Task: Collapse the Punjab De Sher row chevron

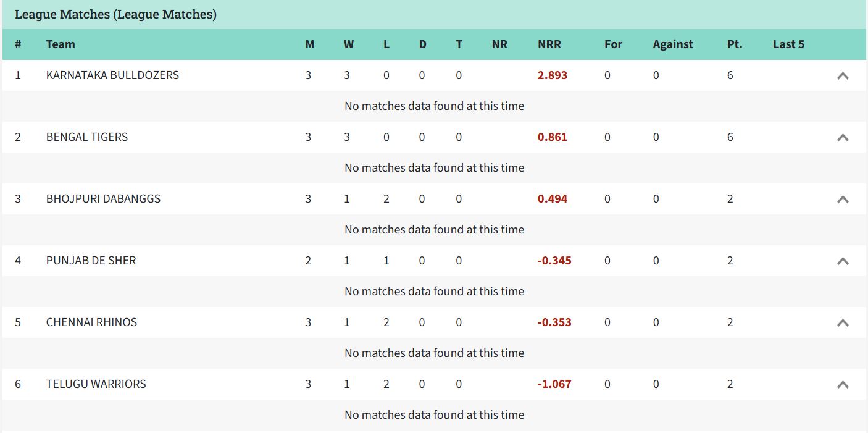Action: coord(843,261)
